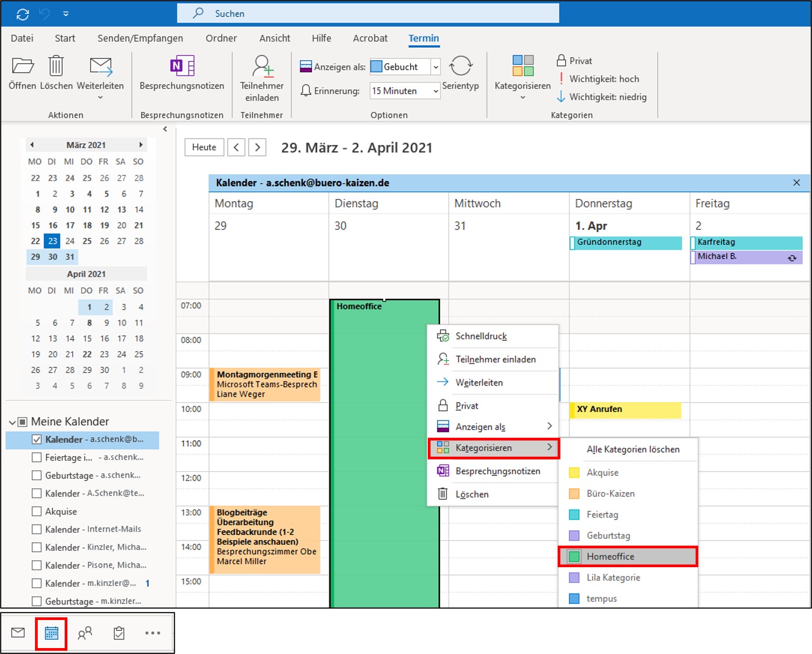Open the Kategorisieren ribbon button
Screen dimensions: 812x654
tap(522, 67)
